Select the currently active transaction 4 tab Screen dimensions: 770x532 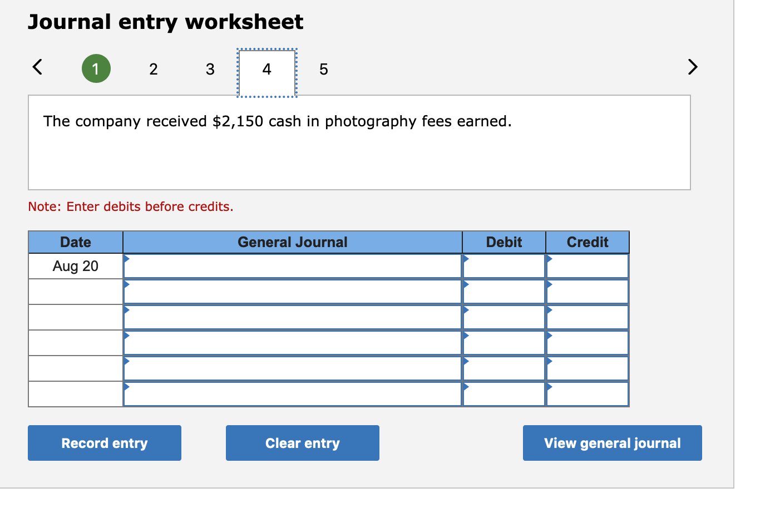click(x=266, y=69)
